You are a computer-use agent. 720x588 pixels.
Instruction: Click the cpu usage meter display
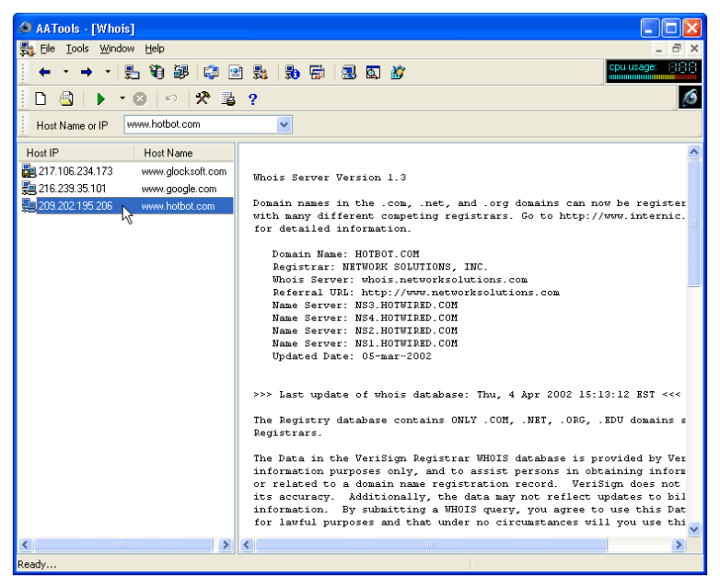click(653, 71)
